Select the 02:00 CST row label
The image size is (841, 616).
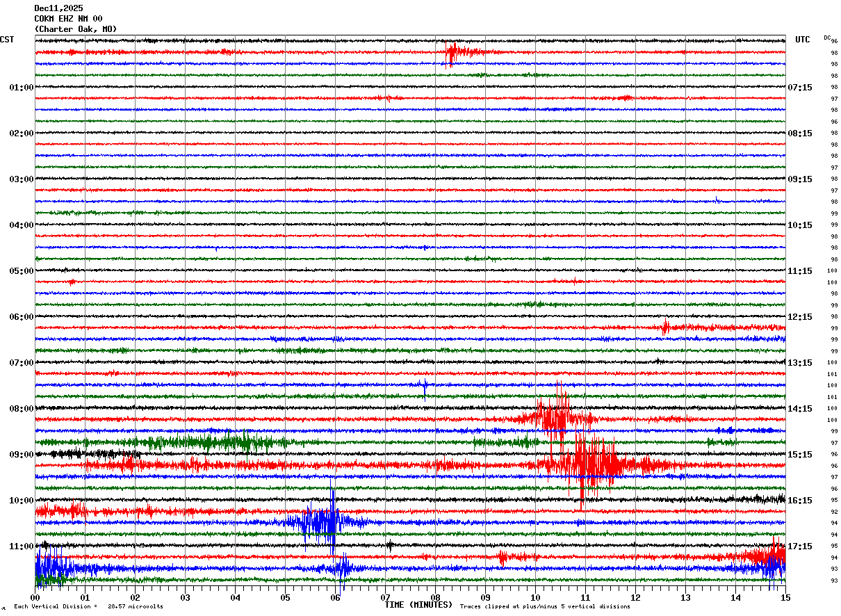[22, 133]
